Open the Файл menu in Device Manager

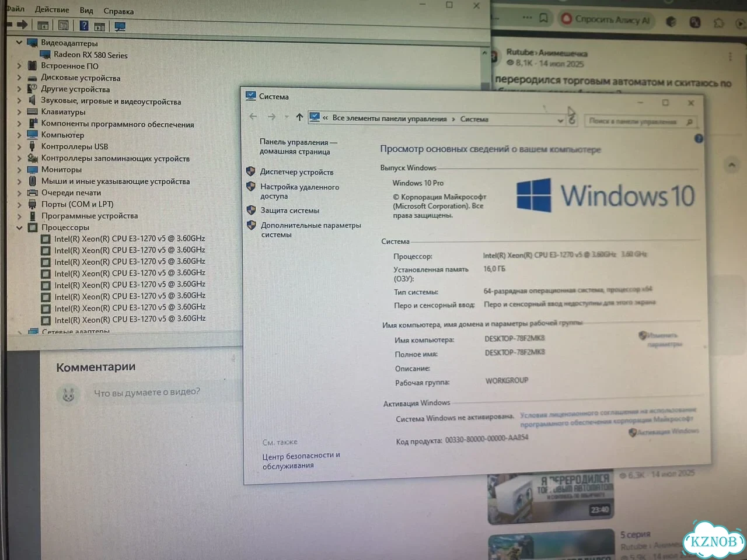coord(15,9)
